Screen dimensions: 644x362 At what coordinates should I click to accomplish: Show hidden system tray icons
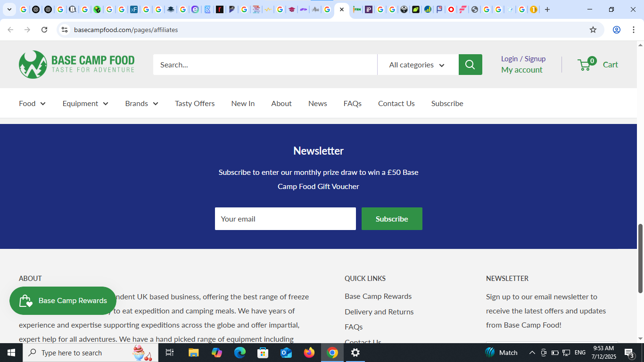(532, 353)
